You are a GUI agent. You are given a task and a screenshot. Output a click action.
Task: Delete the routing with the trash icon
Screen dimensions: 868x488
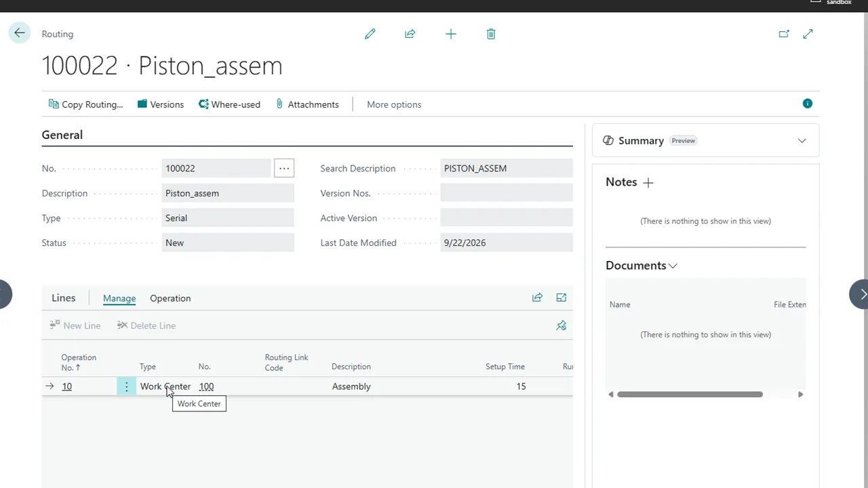coord(491,34)
